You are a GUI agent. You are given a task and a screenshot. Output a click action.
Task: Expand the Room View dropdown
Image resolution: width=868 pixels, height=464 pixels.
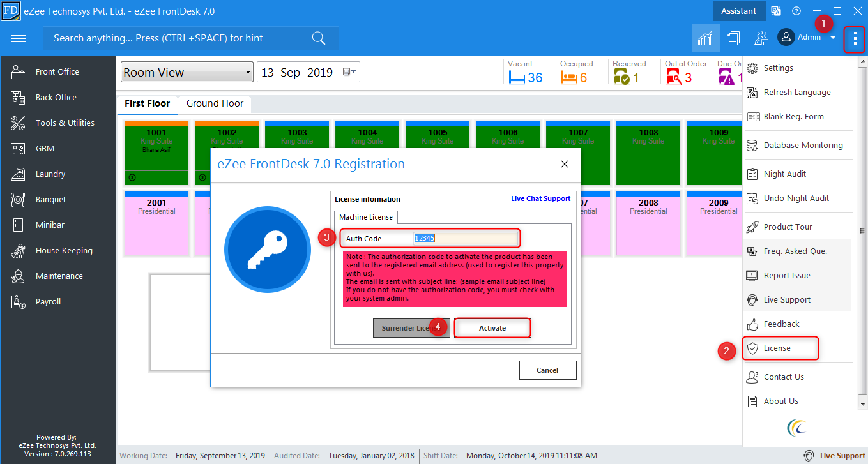[x=248, y=72]
